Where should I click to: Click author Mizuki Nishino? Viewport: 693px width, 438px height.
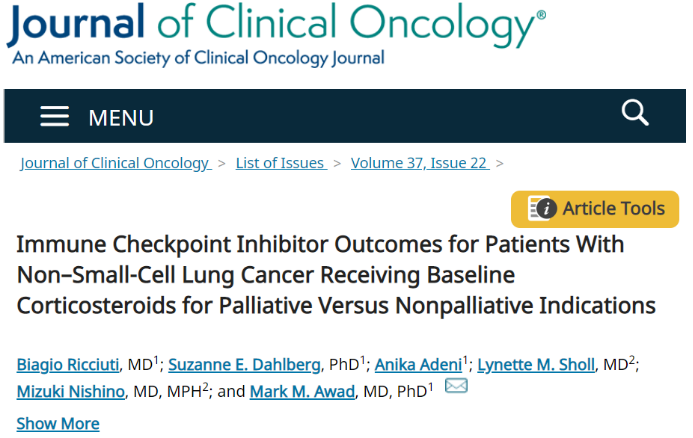click(x=70, y=391)
